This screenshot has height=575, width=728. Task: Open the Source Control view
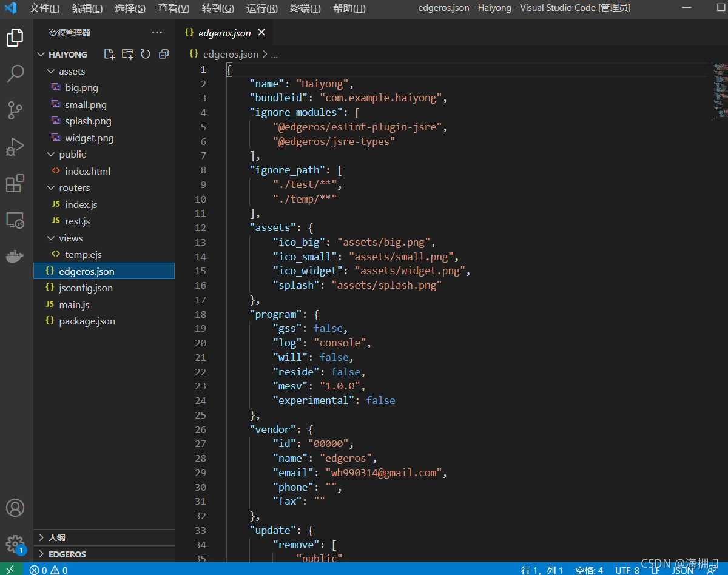pyautogui.click(x=15, y=110)
